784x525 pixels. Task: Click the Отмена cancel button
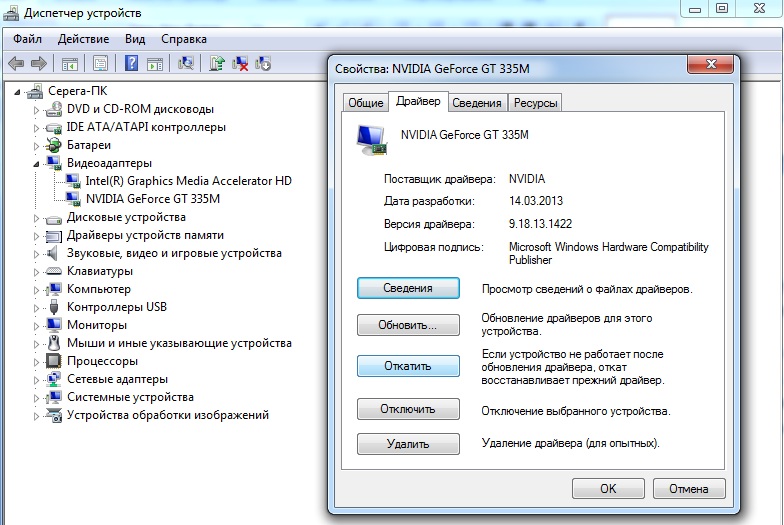tap(689, 488)
